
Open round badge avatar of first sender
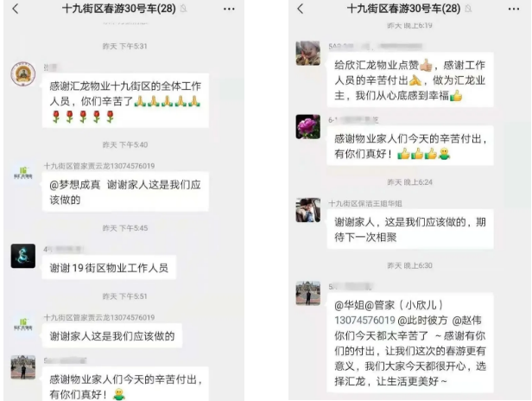23,74
